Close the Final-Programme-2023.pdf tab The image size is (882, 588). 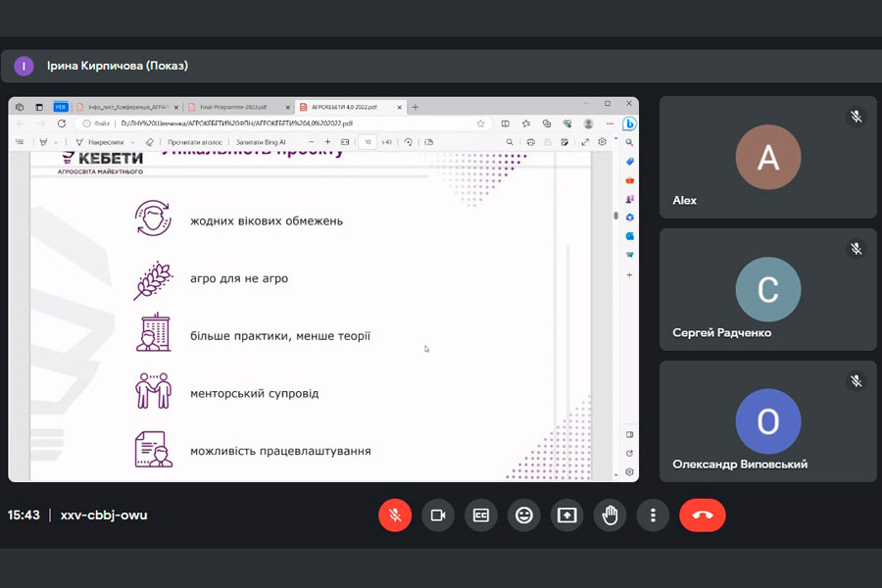(x=287, y=107)
